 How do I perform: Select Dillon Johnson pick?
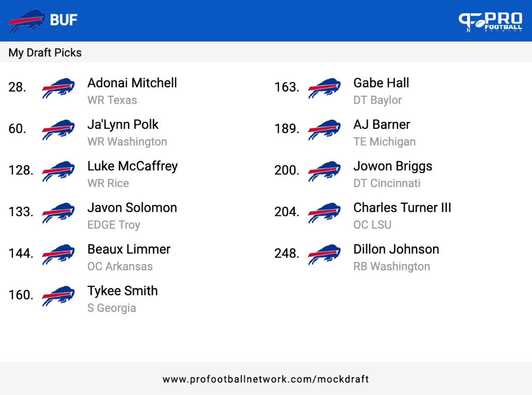click(x=396, y=249)
